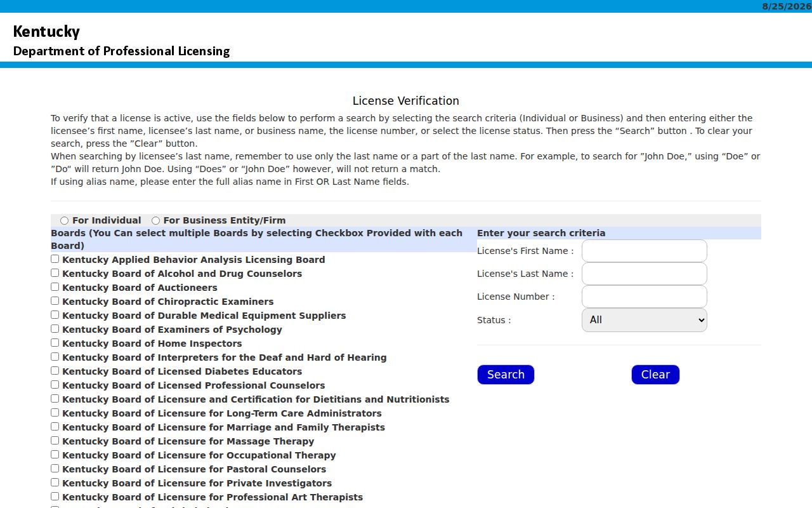This screenshot has height=508, width=812.
Task: Click the License Verification page title
Action: 406,101
